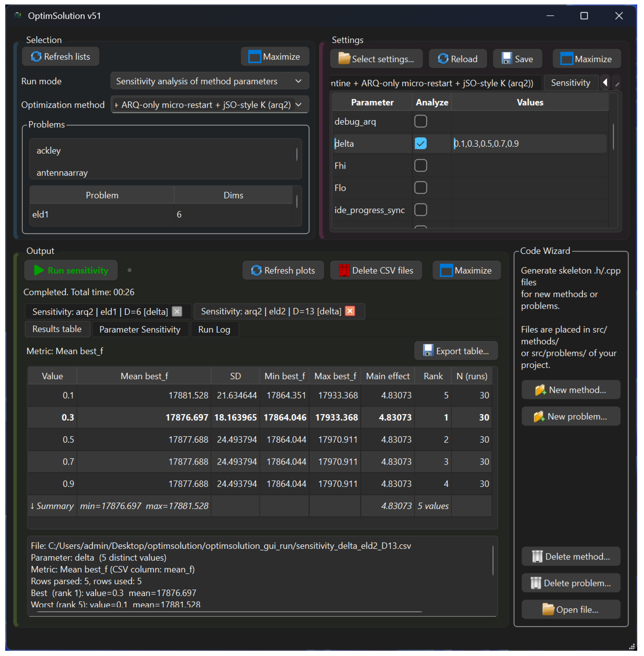644x656 pixels.
Task: Click the Reload settings icon
Action: click(x=443, y=59)
